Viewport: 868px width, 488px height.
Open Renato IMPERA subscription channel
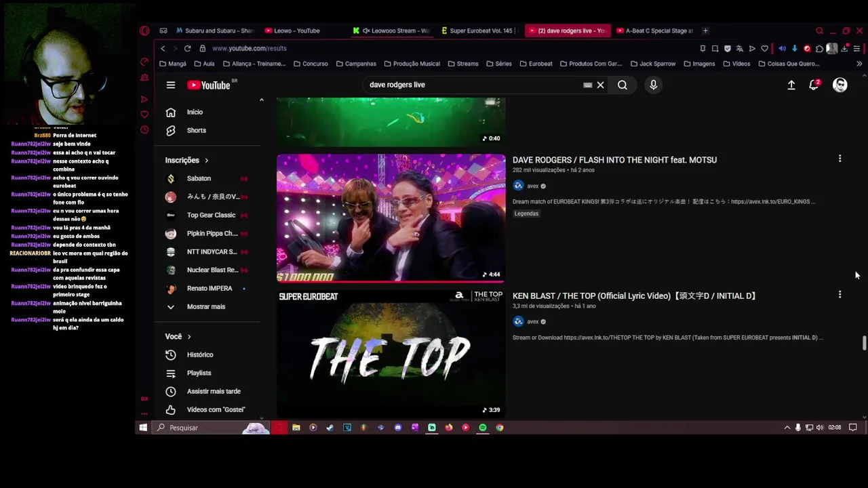click(x=211, y=288)
